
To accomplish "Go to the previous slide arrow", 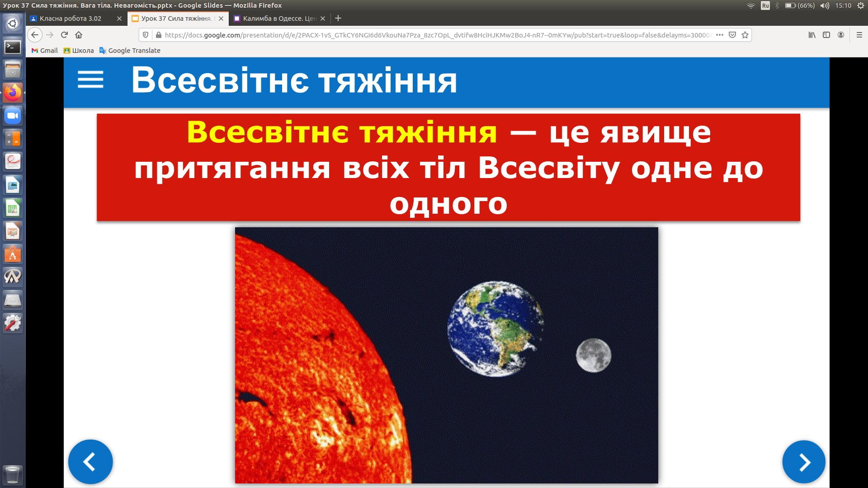I will (x=90, y=462).
